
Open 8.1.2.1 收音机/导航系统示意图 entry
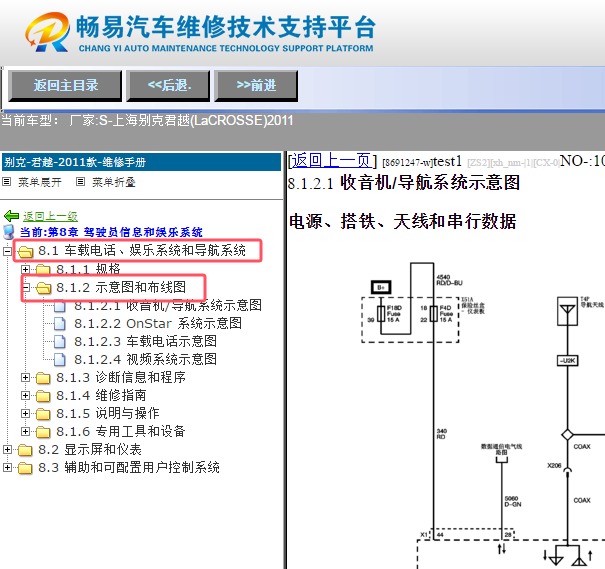pos(168,306)
